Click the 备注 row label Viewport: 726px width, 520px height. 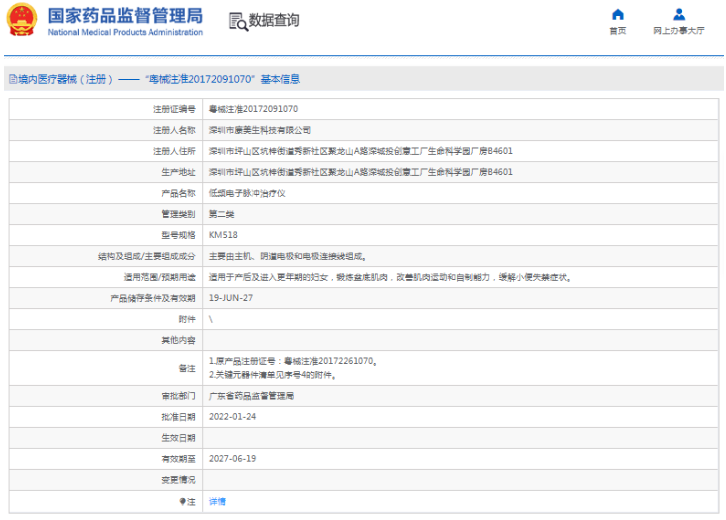(x=187, y=368)
